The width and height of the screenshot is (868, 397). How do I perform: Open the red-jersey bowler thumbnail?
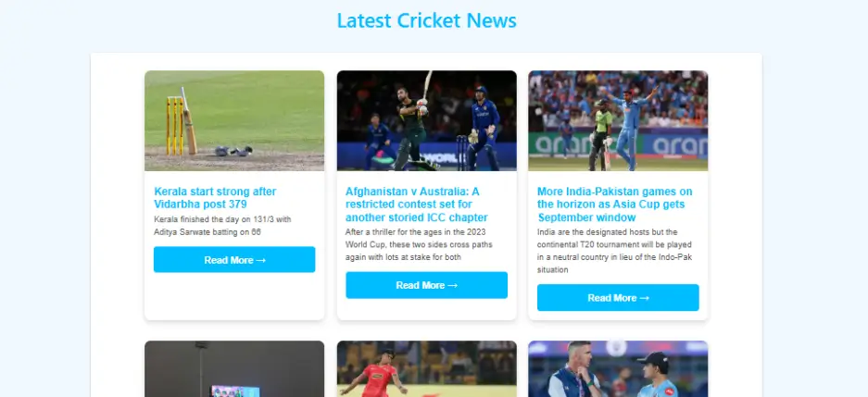click(x=427, y=369)
